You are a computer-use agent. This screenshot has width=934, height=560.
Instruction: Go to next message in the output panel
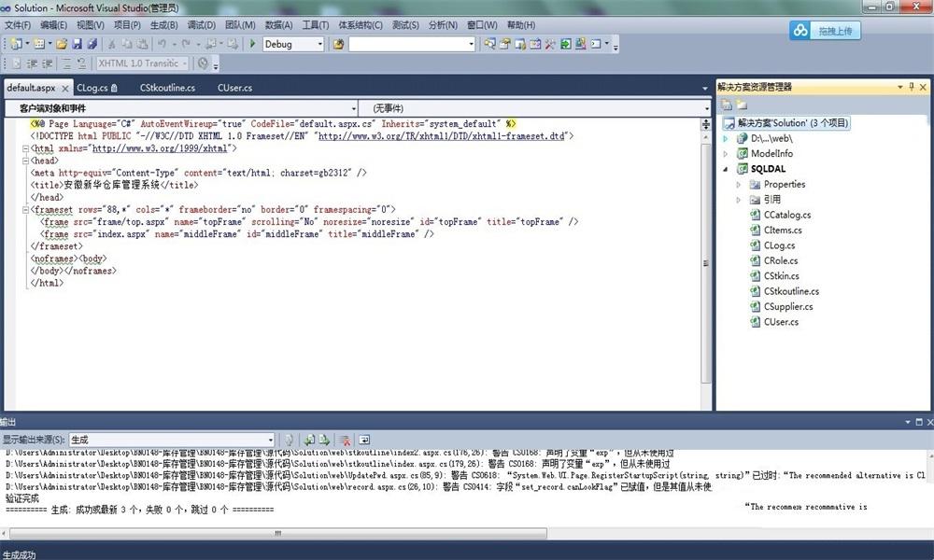(324, 440)
